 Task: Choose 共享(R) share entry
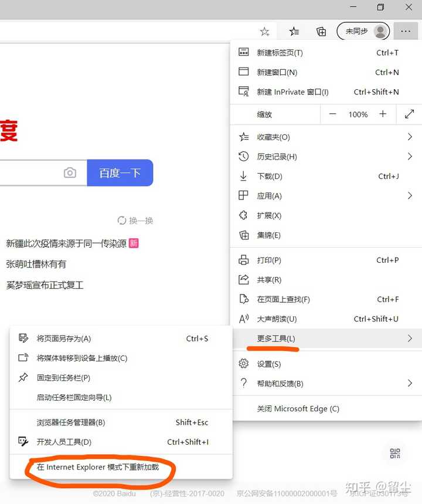[x=326, y=280]
